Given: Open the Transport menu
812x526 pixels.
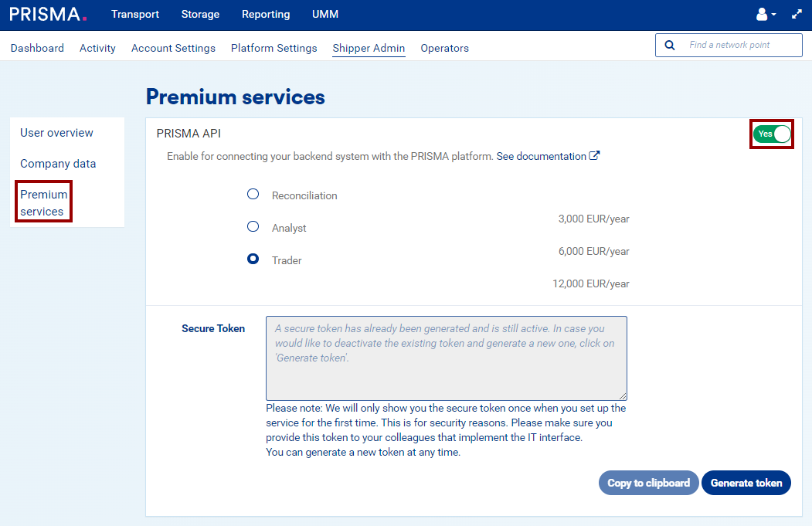Looking at the screenshot, I should click(135, 15).
